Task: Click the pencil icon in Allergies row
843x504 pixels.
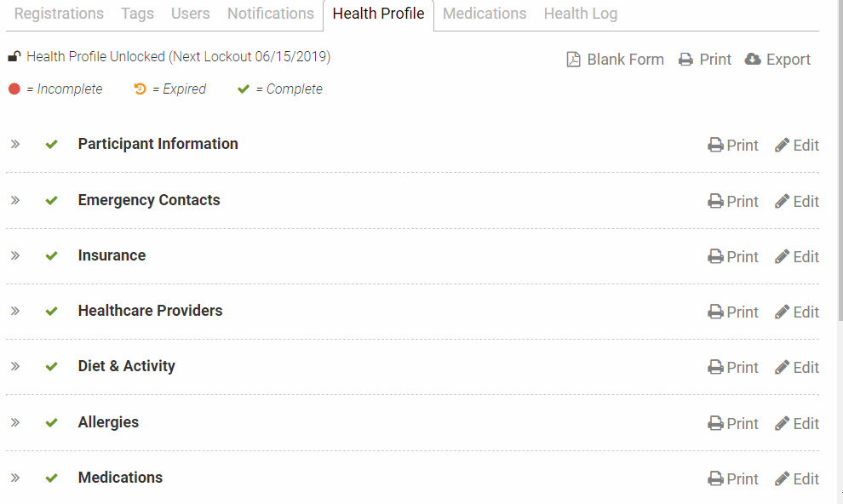Action: pyautogui.click(x=783, y=424)
